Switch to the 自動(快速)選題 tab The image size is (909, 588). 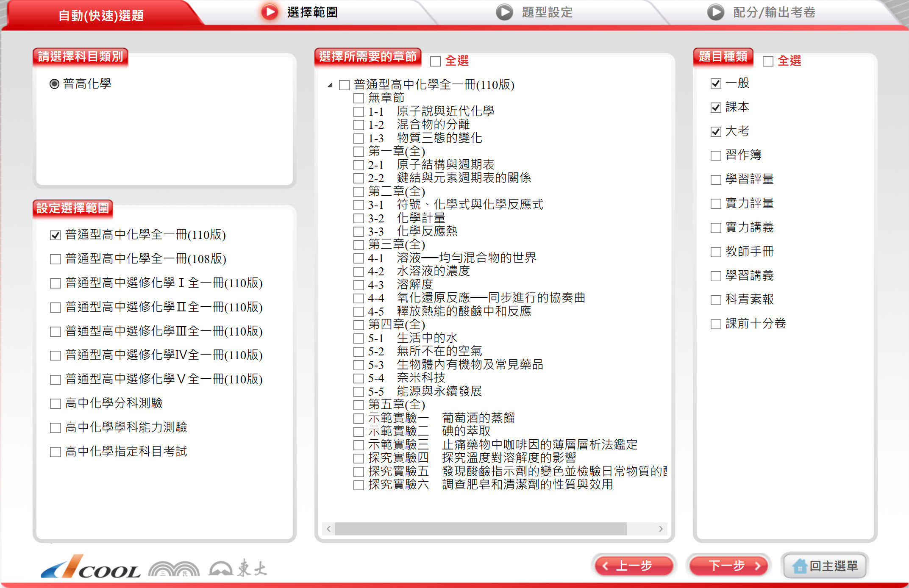point(101,16)
